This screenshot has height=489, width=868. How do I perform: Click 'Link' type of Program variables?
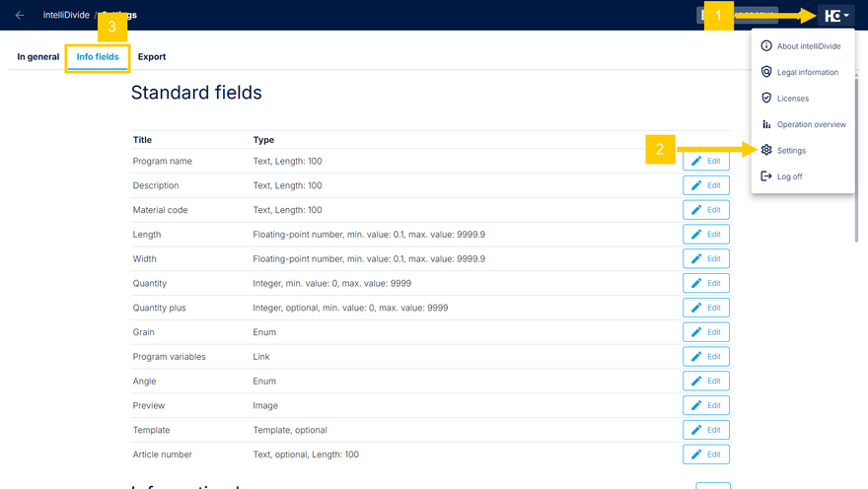click(x=261, y=357)
